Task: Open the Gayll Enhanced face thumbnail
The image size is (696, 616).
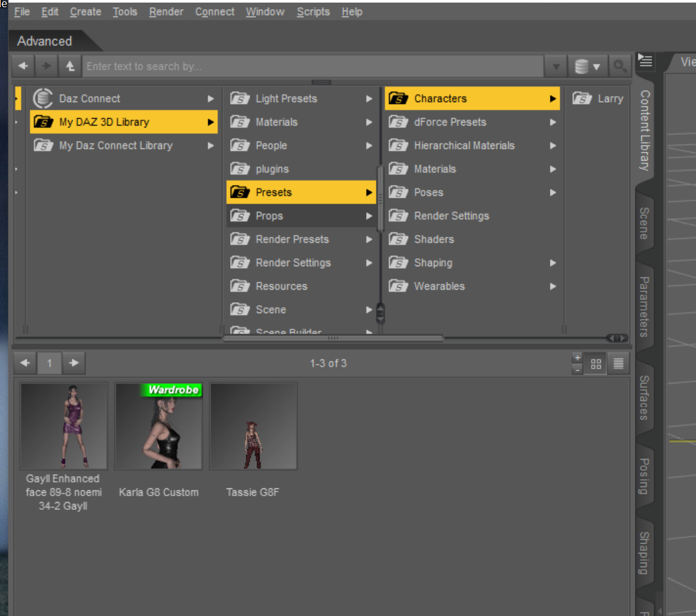Action: [63, 427]
